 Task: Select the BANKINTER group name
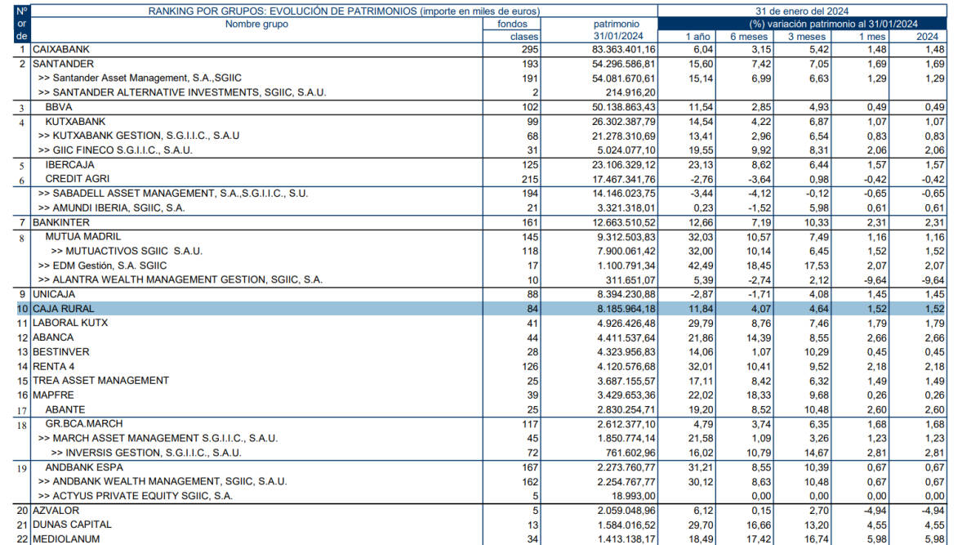pyautogui.click(x=62, y=222)
